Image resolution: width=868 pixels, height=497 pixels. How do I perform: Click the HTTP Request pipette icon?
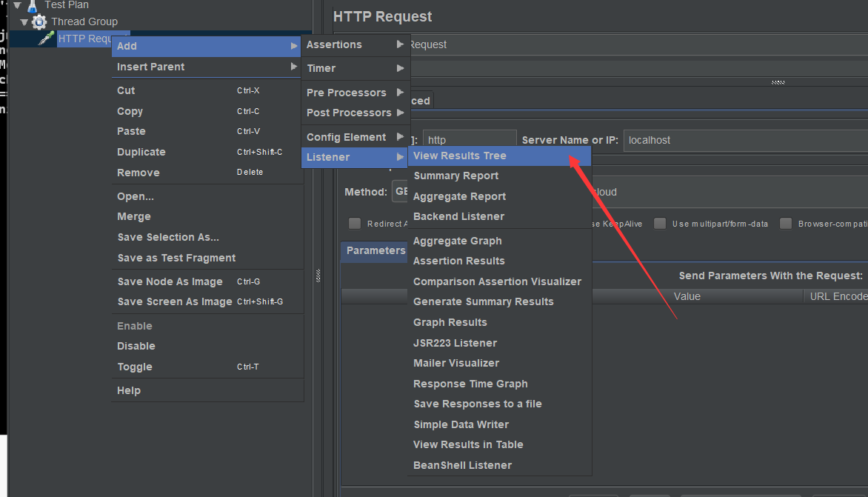click(x=47, y=39)
